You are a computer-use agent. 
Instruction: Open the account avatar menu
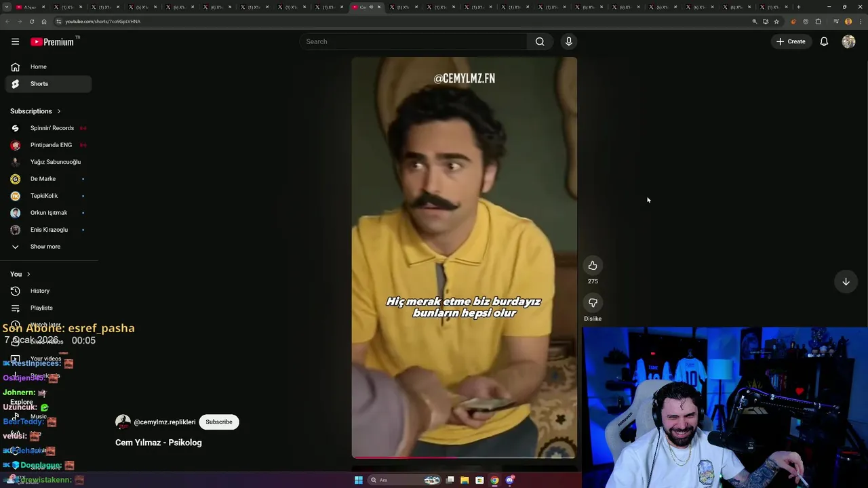pyautogui.click(x=848, y=41)
